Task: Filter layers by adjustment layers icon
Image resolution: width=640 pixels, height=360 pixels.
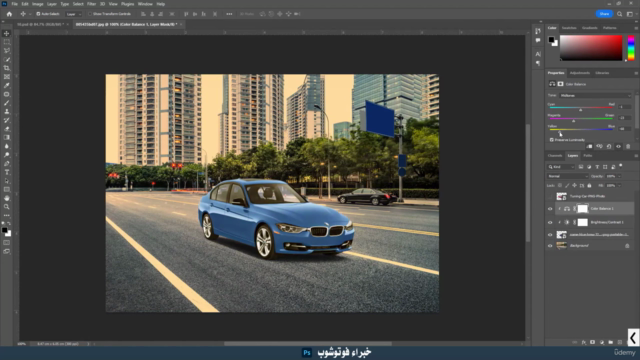Action: 589,167
